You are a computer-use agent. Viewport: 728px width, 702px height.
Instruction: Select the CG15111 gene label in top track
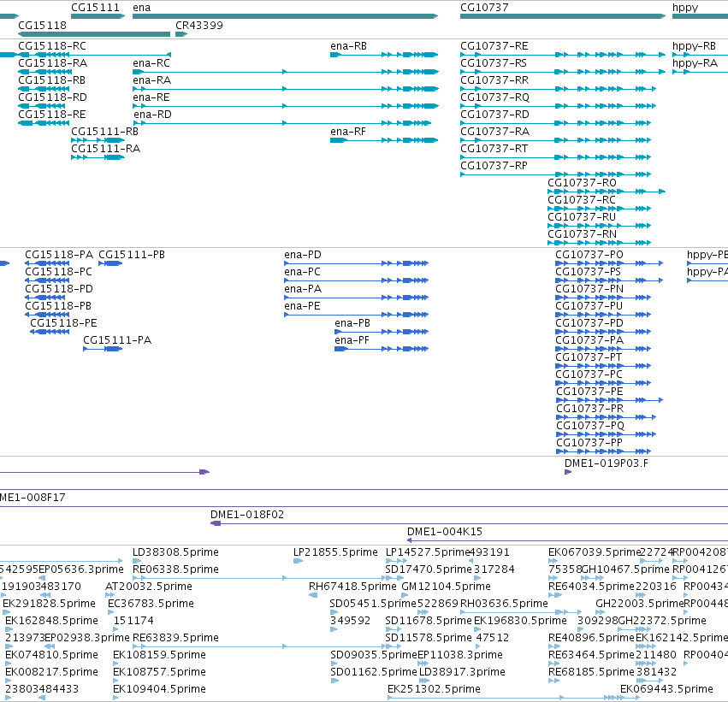click(95, 8)
